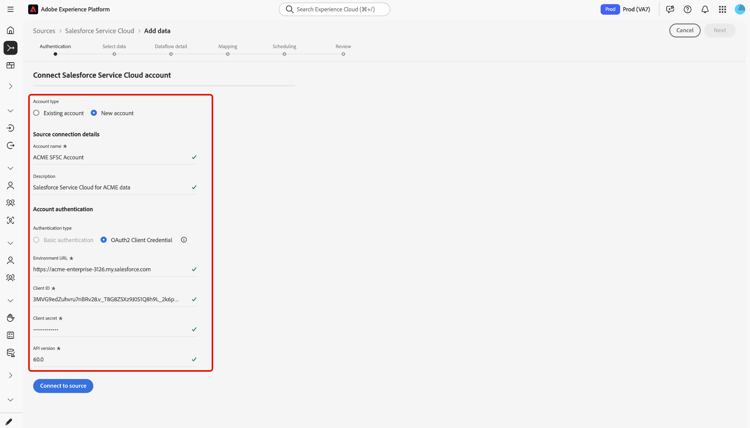
Task: Go to Home in the sidebar
Action: (10, 30)
